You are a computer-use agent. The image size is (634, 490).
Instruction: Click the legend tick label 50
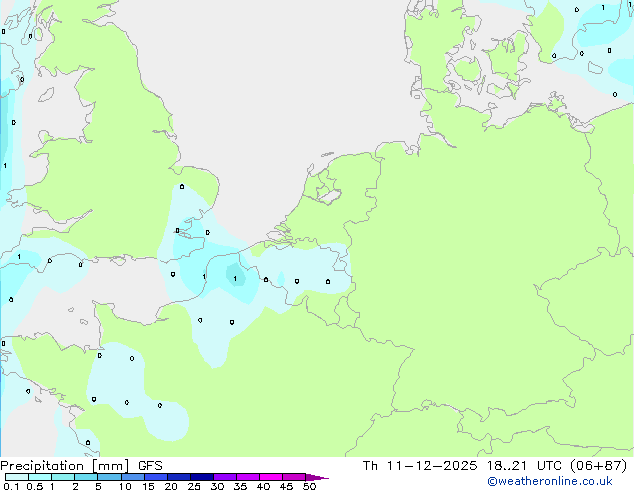(x=309, y=487)
